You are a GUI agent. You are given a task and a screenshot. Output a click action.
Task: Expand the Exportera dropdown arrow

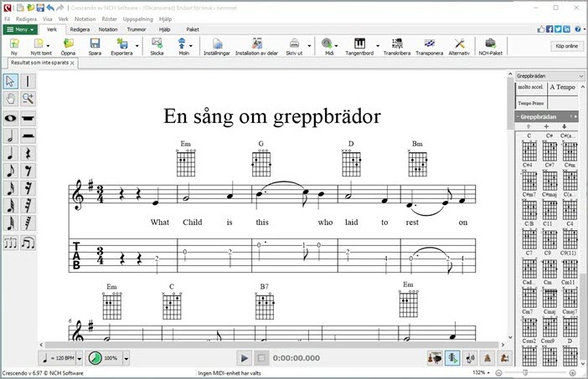(137, 46)
